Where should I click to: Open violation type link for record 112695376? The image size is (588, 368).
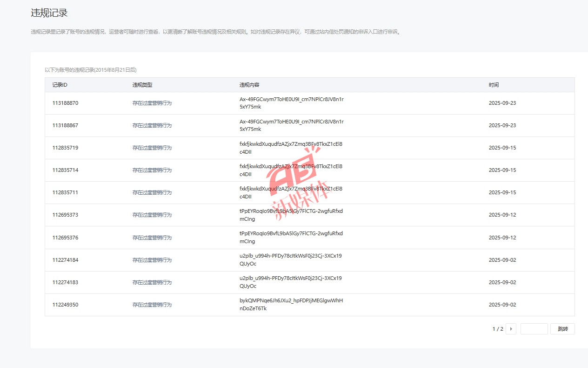(x=152, y=238)
